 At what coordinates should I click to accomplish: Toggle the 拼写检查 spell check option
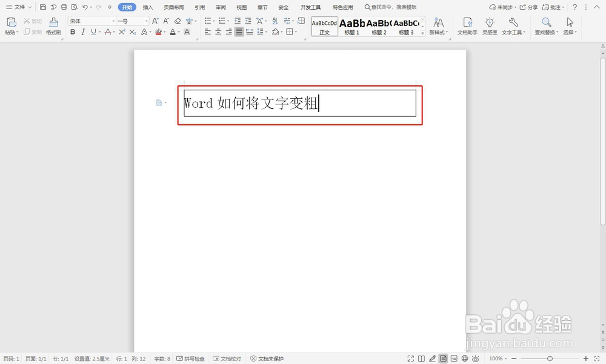tap(191, 358)
